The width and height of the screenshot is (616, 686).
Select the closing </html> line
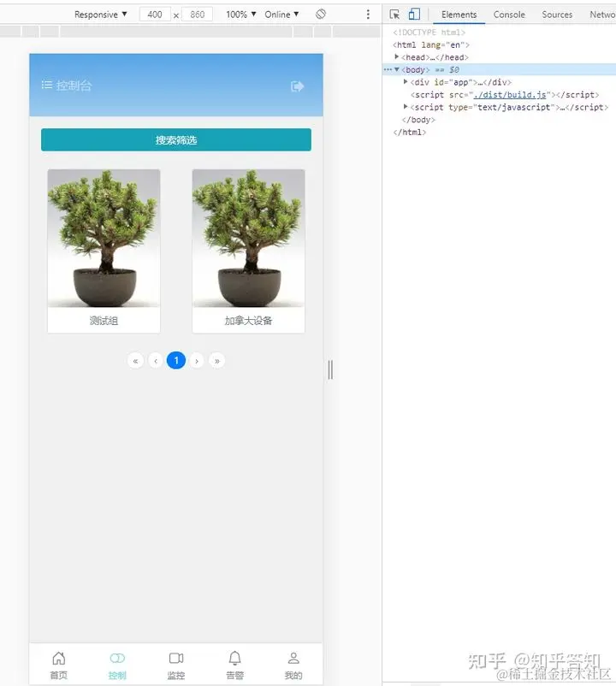point(410,132)
